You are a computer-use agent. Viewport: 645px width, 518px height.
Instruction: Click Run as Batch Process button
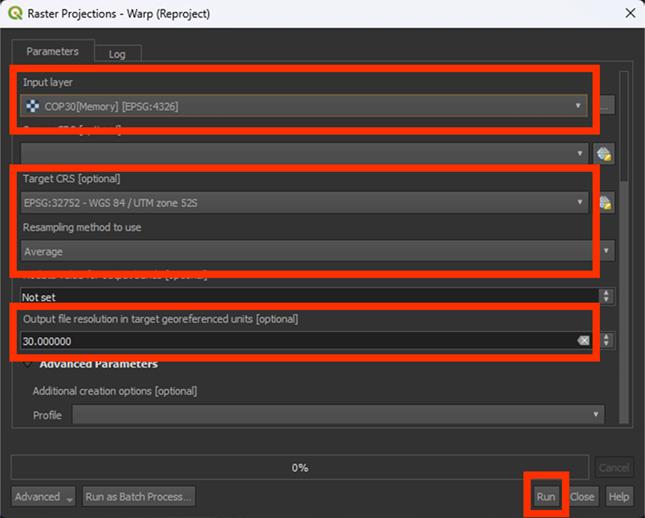pyautogui.click(x=138, y=496)
